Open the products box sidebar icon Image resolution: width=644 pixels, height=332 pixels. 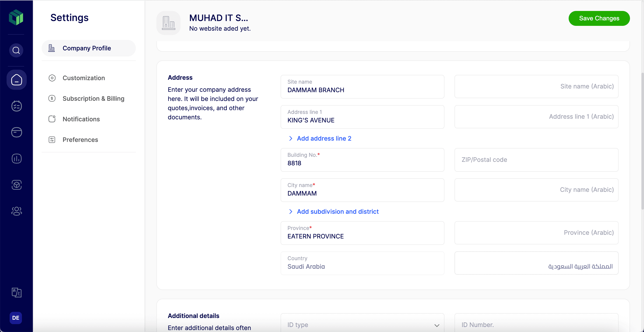(16, 185)
